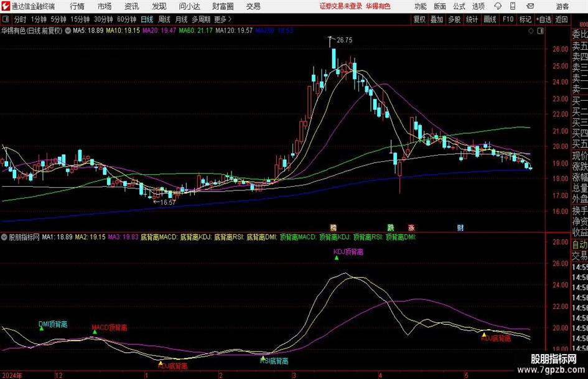The image size is (588, 379).
Task: Click the green 跌 event marker
Action: pos(391,227)
